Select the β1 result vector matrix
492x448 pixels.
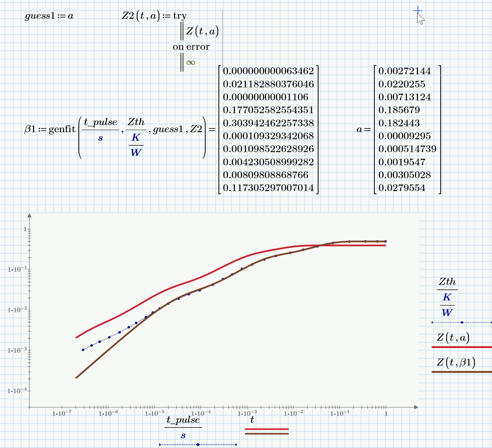[268, 130]
